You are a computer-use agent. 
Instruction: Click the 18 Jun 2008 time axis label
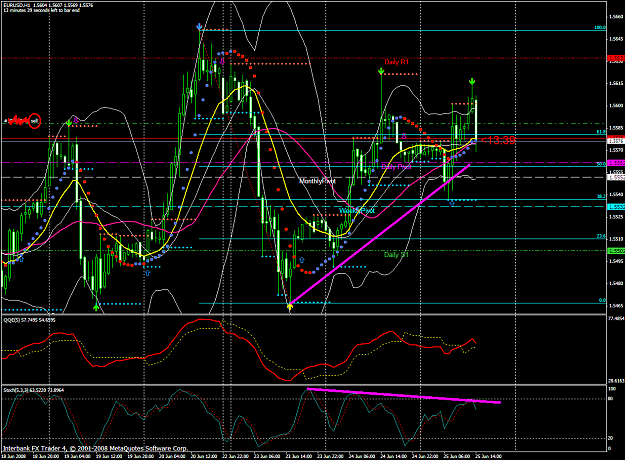(14, 456)
